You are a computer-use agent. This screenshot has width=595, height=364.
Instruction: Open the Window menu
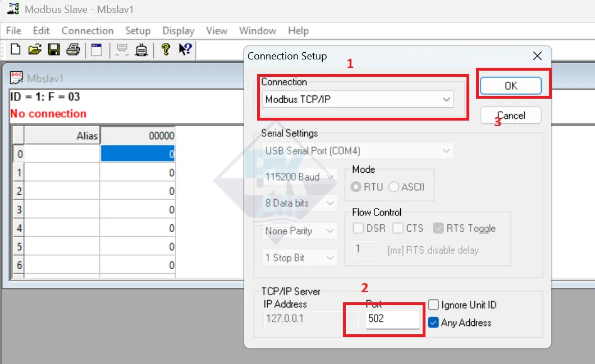[257, 31]
